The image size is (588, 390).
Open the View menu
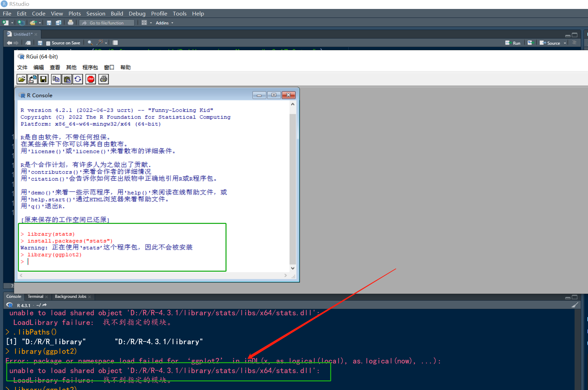coord(57,13)
